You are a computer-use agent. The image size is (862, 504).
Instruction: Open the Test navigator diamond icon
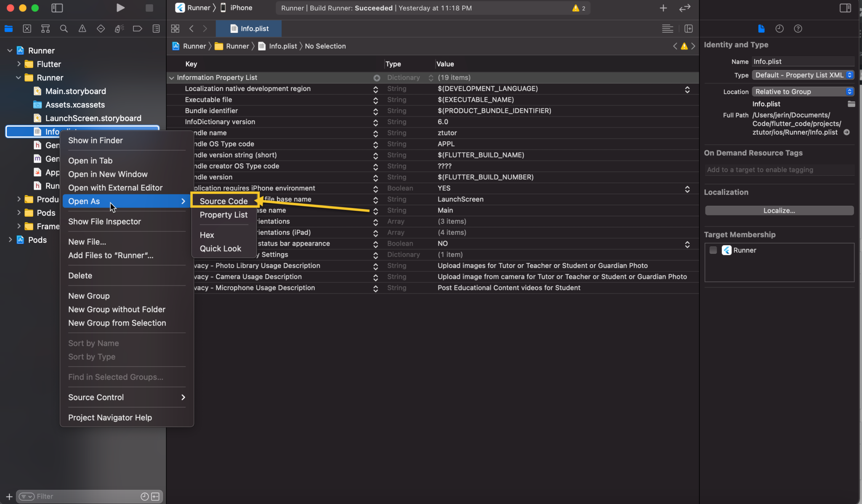coord(101,29)
